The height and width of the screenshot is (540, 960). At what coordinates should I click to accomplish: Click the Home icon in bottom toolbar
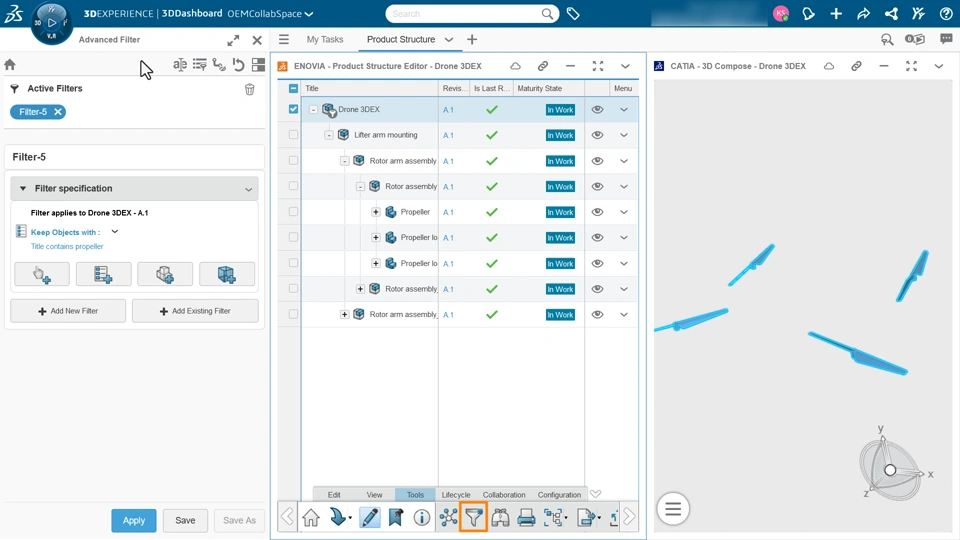(311, 517)
